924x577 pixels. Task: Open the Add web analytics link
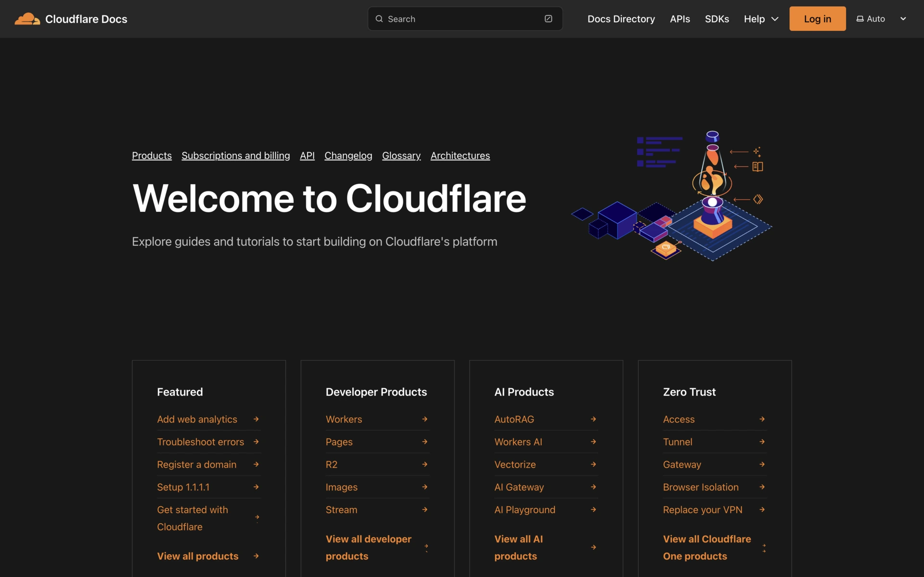[197, 419]
